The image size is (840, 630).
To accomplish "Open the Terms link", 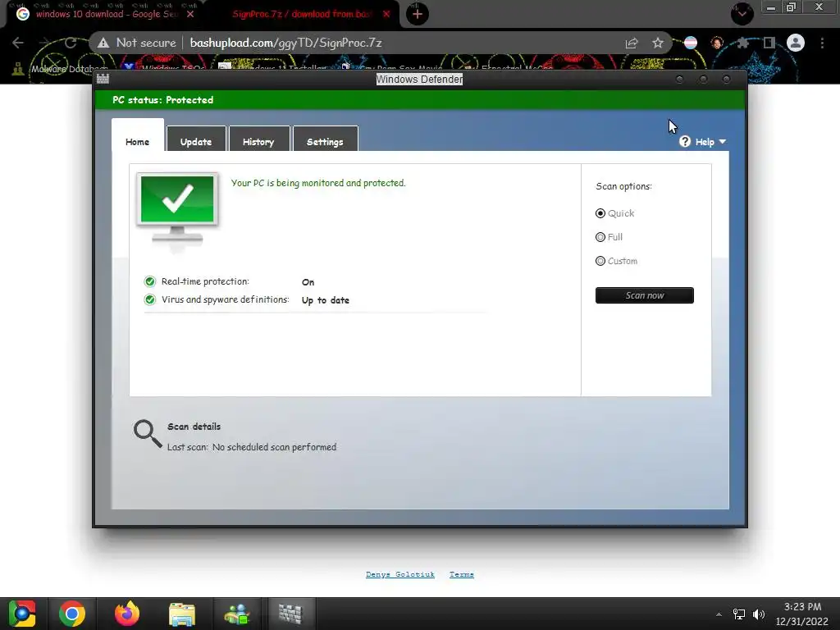I will click(462, 574).
